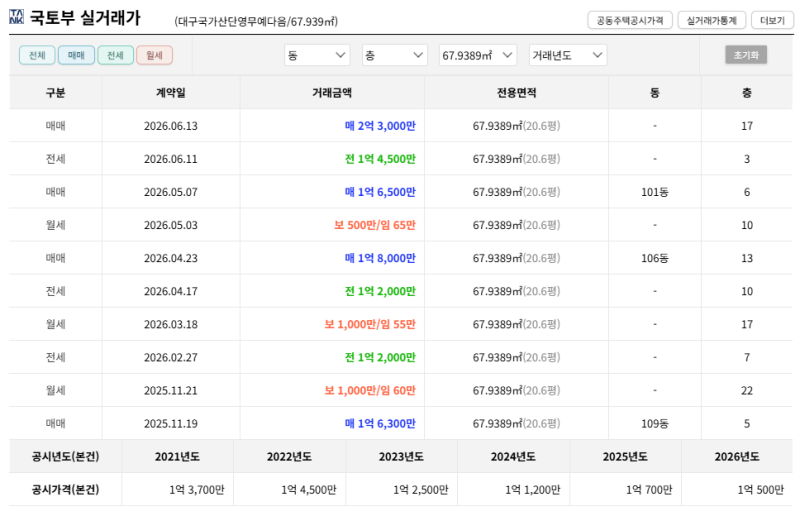Click price 보 500만/임 65만

(x=375, y=225)
